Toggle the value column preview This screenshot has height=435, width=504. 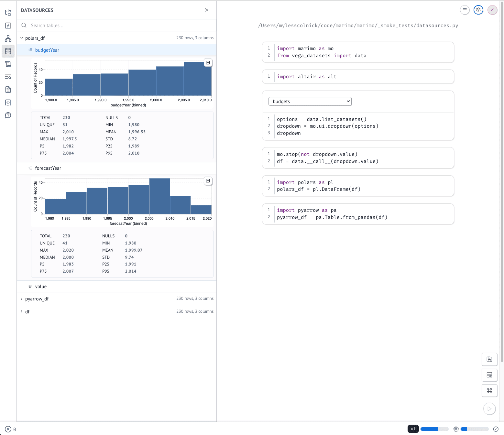coord(41,287)
